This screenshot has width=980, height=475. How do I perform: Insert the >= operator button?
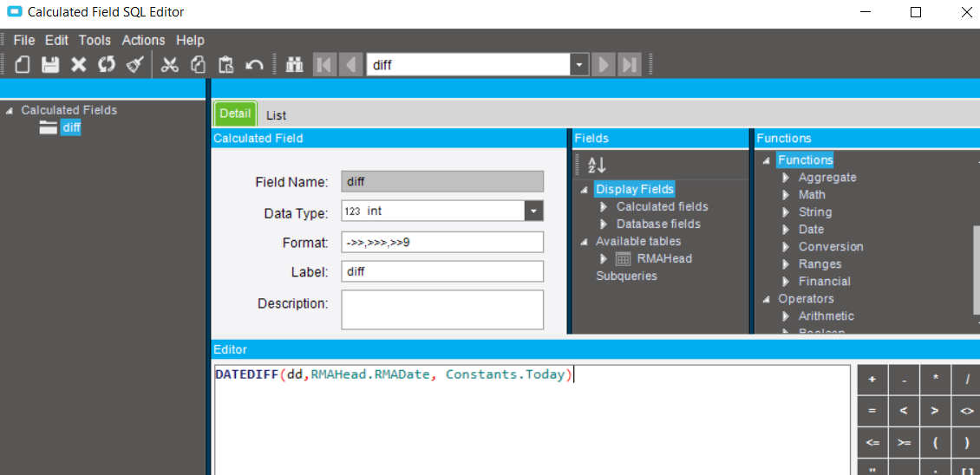(x=904, y=443)
